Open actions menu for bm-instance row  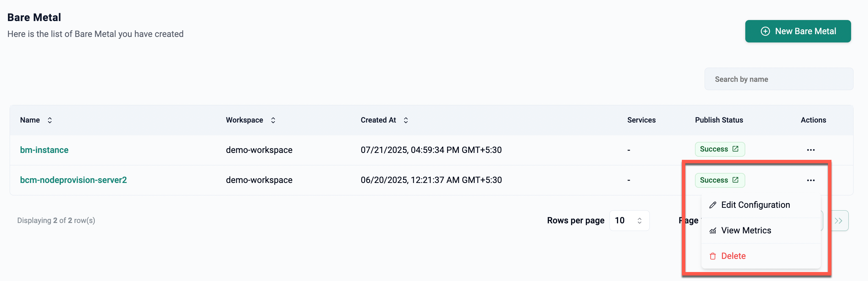coord(811,150)
